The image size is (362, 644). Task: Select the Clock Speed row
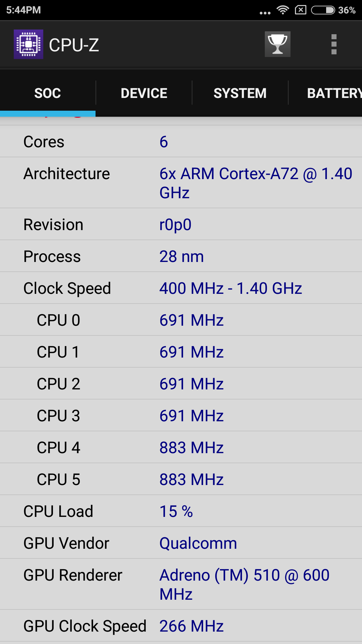181,288
